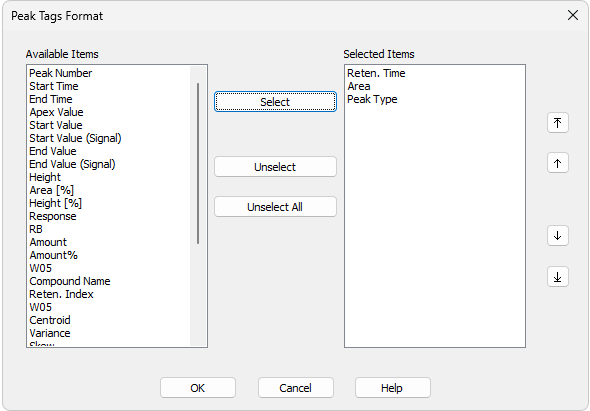Select Area [%] in Available Items
This screenshot has height=411, width=590.
pos(52,190)
